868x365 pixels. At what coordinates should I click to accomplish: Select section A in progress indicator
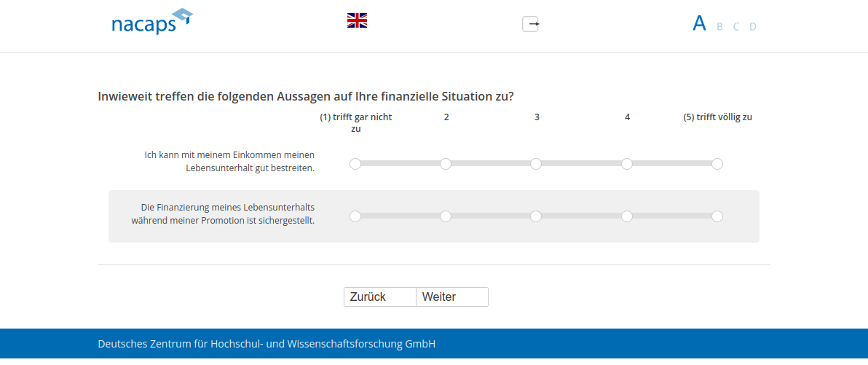(x=699, y=24)
